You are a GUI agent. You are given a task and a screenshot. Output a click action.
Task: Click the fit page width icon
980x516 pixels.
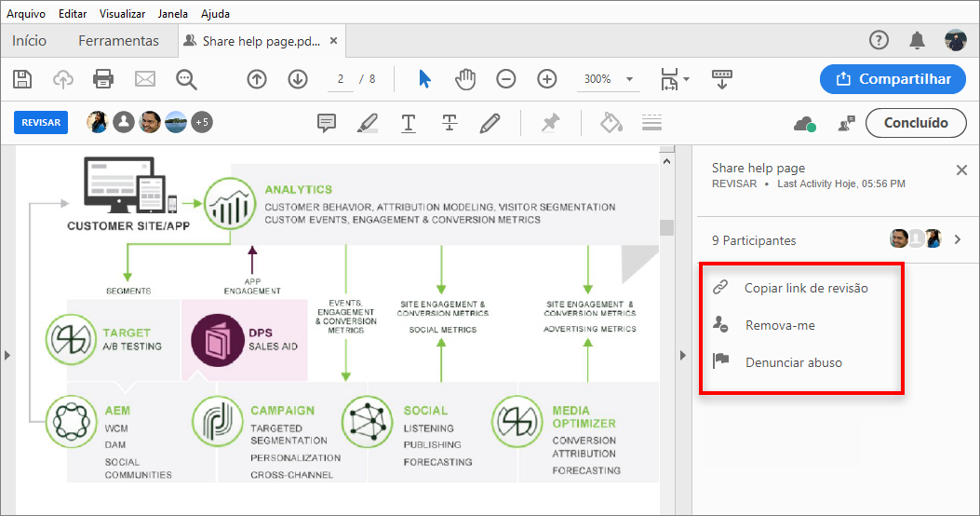(669, 79)
